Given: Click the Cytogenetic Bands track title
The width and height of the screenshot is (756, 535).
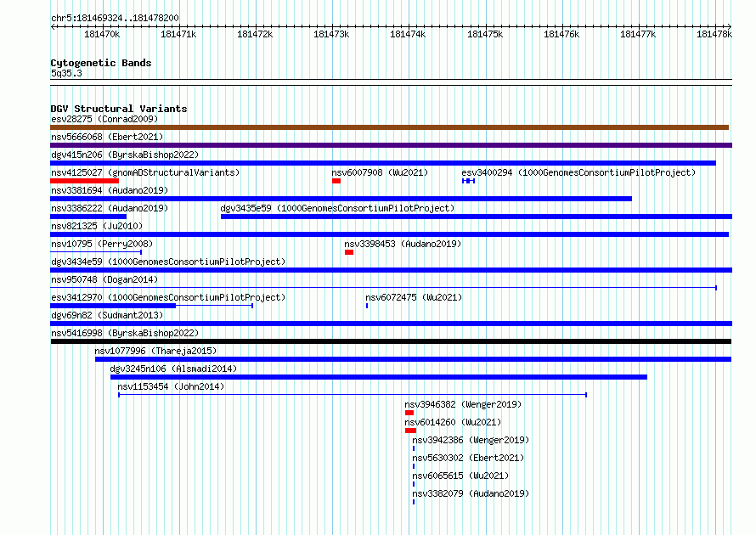Looking at the screenshot, I should (x=101, y=63).
